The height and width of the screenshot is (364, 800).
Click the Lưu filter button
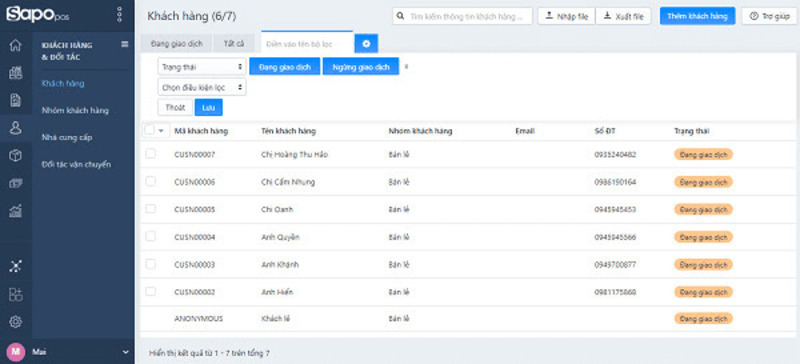coord(209,107)
